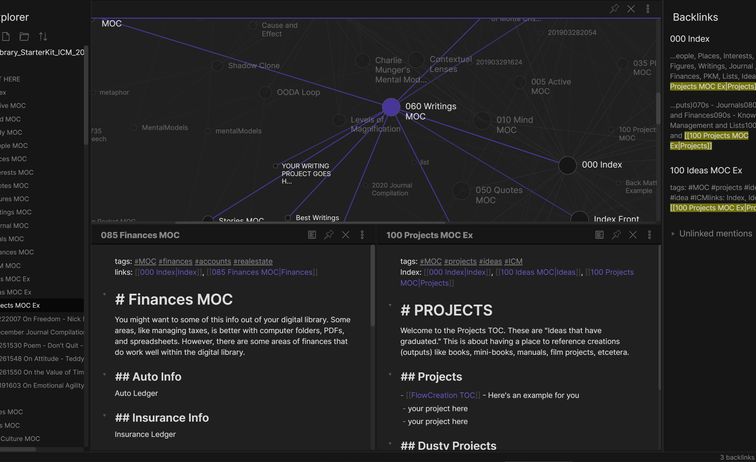
Task: Select the 060 Writings MOC graph node
Action: coord(389,107)
